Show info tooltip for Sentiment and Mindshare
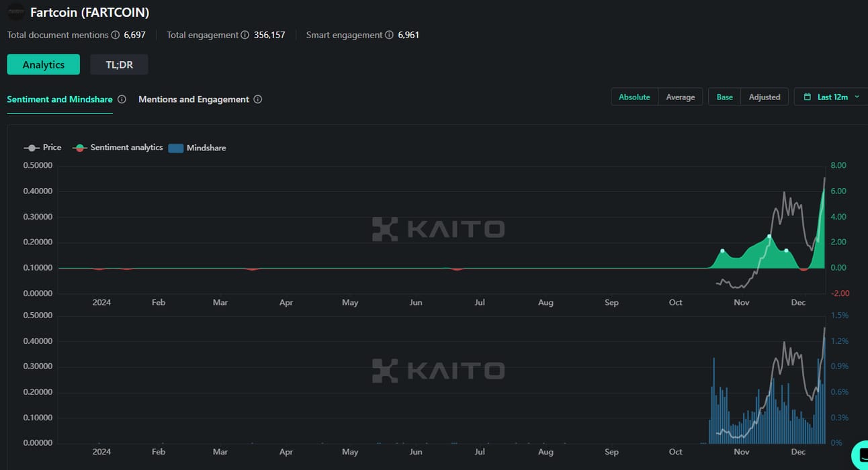Screen dimensions: 868x470 point(122,99)
